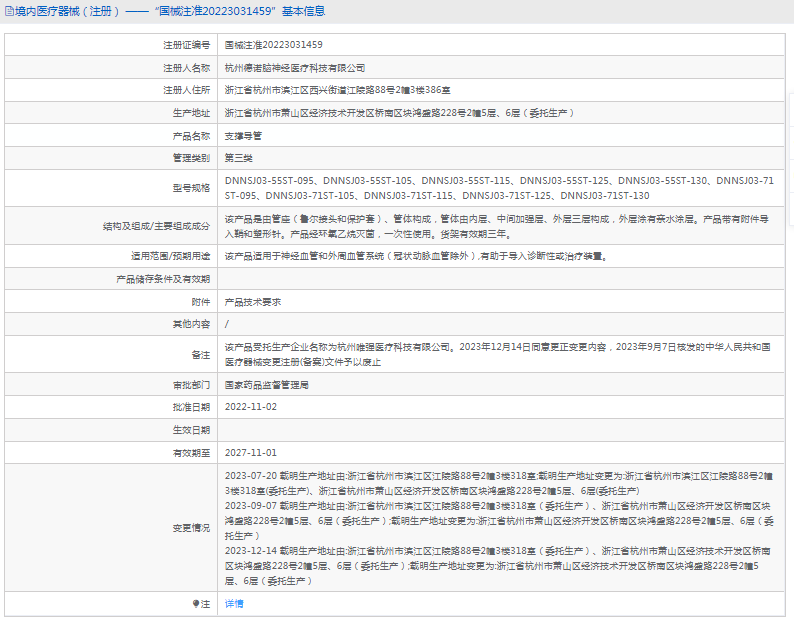
Task: Open the 详情 link in the 注 row
Action: coord(234,604)
